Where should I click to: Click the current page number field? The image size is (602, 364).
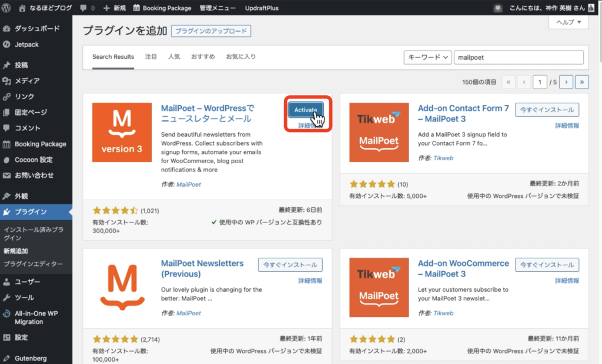click(540, 82)
